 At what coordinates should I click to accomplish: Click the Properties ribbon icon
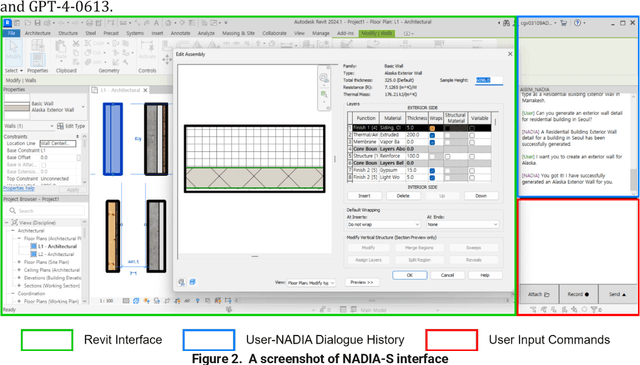[38, 59]
